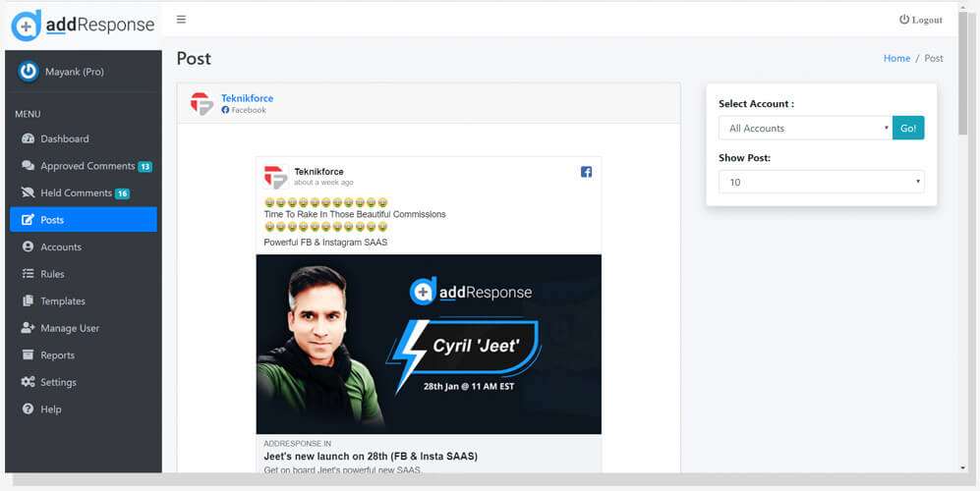Click the page vertical scrollbar thumb
This screenshot has height=491, width=980.
click(962, 74)
